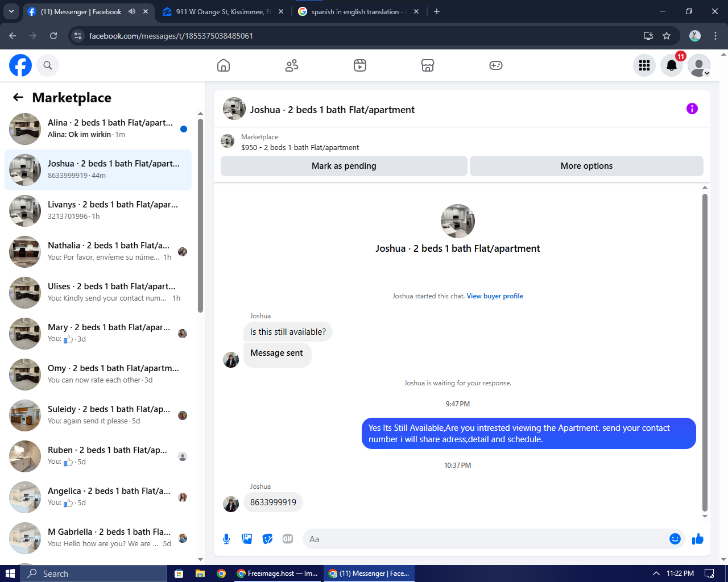The height and width of the screenshot is (582, 728).
Task: Click the More options button
Action: pyautogui.click(x=586, y=166)
